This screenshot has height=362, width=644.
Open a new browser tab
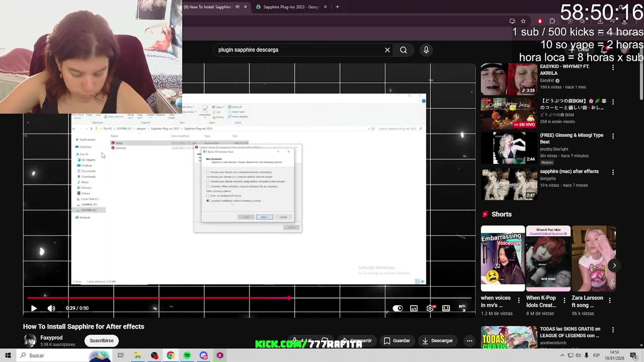coord(337,7)
